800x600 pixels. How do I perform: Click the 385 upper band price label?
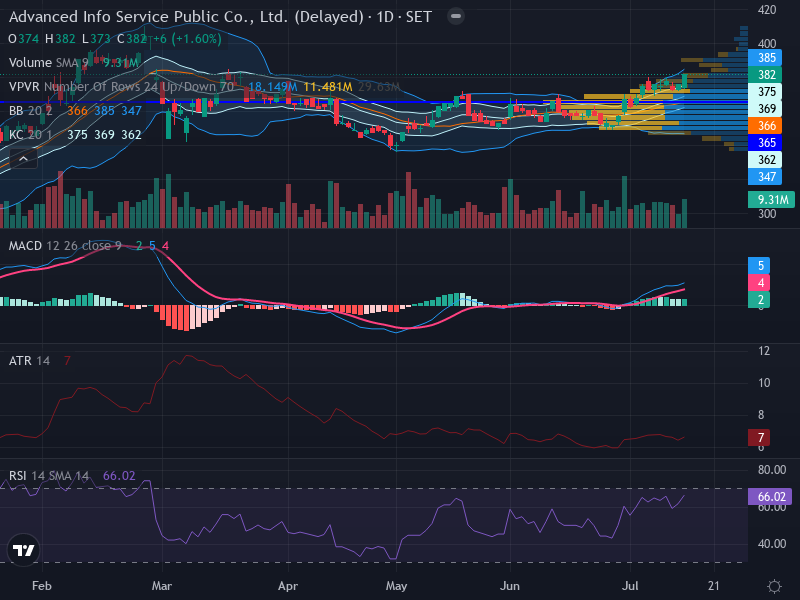point(765,58)
